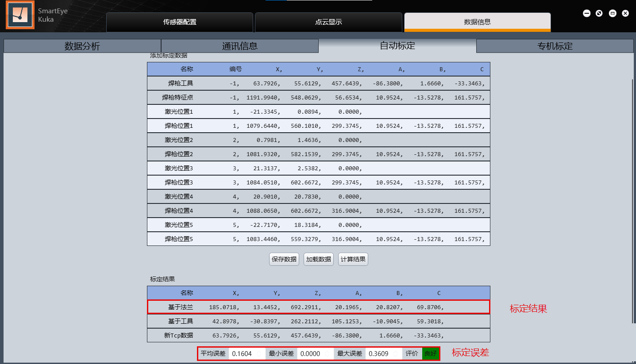Close the SmartEye application window
636x364 pixels.
click(x=625, y=13)
